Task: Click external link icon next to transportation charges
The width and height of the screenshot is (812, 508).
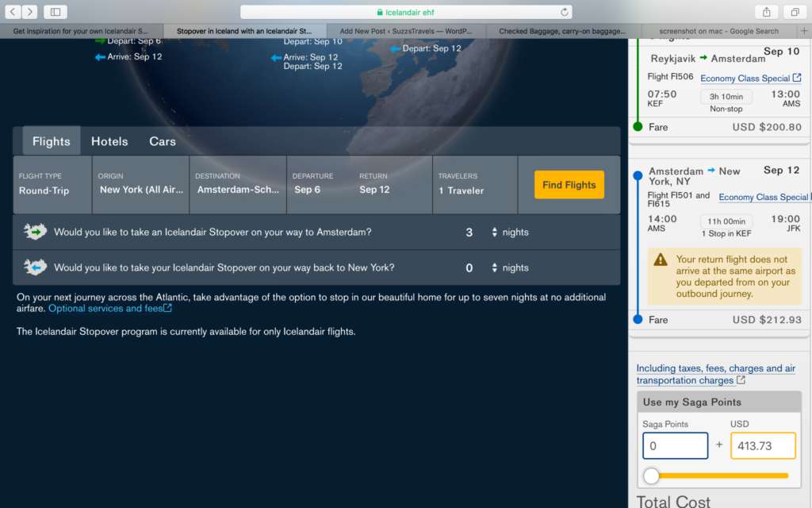Action: point(741,380)
